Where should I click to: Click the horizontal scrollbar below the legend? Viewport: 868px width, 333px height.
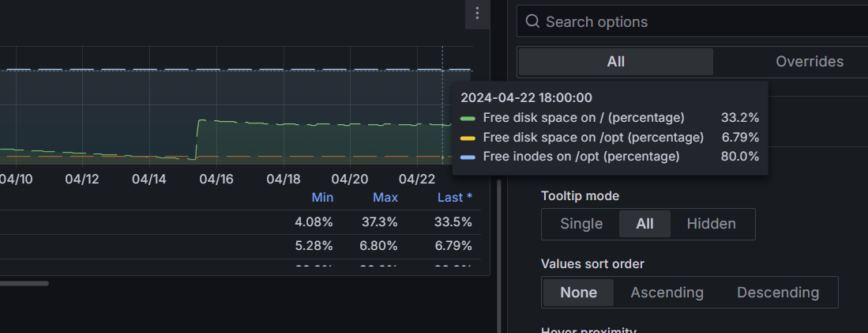[24, 282]
